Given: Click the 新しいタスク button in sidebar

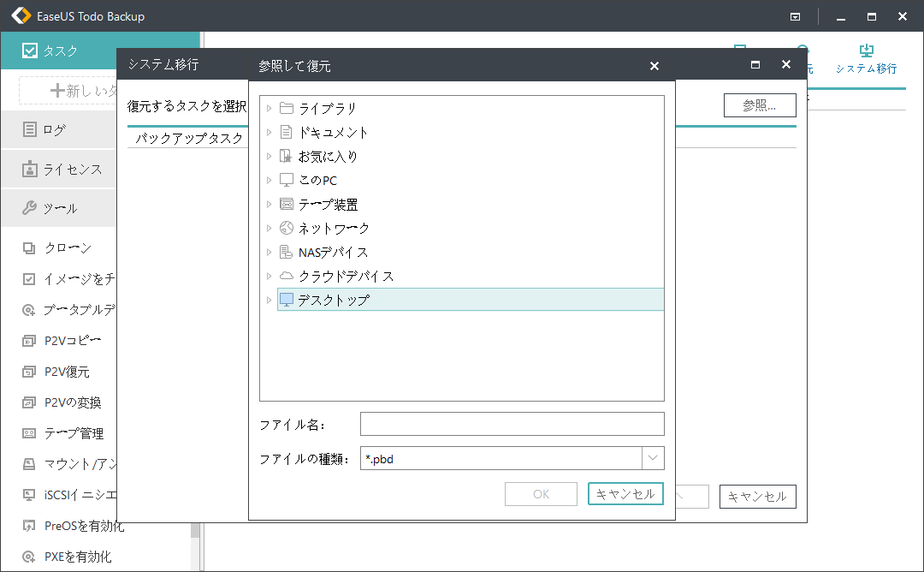Looking at the screenshot, I should [x=68, y=91].
